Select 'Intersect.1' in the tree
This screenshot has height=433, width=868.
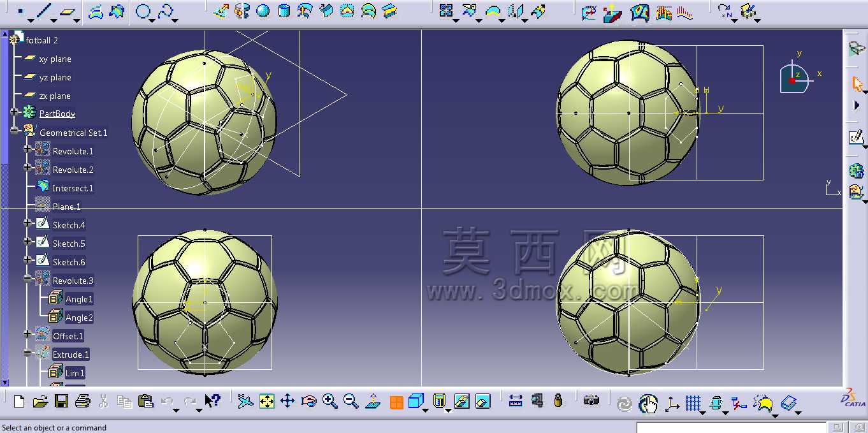click(x=73, y=188)
